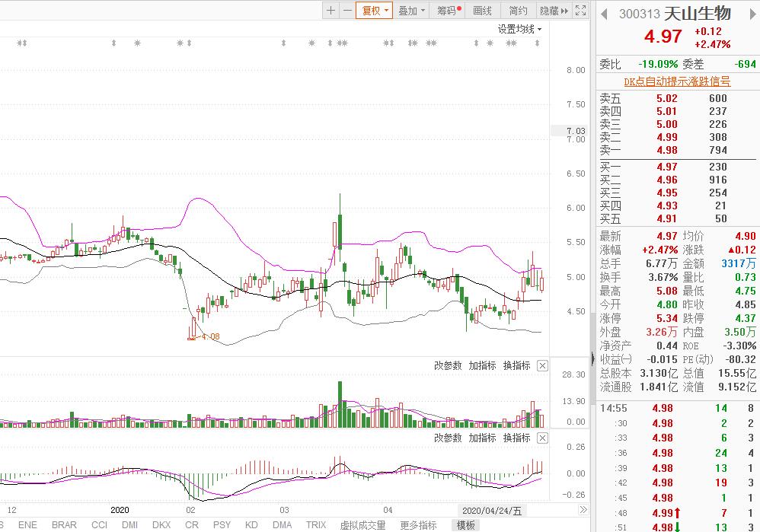Image resolution: width=760 pixels, height=532 pixels.
Task: Click the zoom-in plus icon
Action: 331,11
